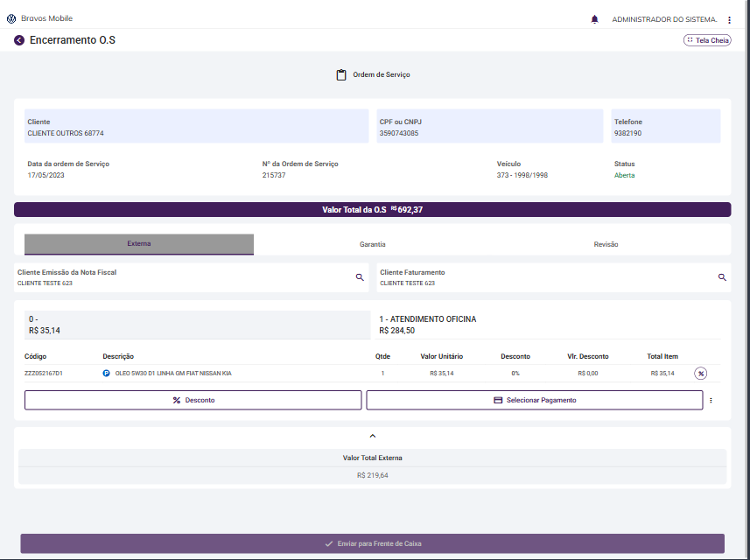Select the '1 - ATENDIMENTO OFICINA' group card
750x560 pixels.
pyautogui.click(x=548, y=325)
